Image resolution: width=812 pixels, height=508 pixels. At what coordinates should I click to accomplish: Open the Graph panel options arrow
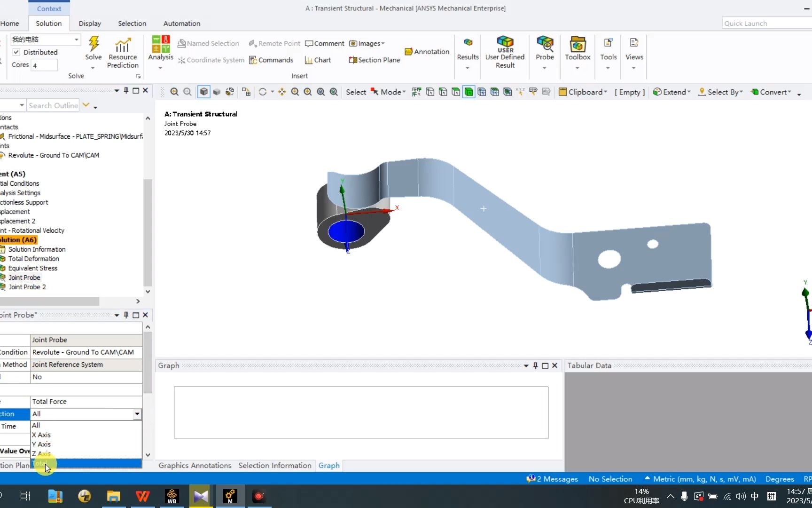pyautogui.click(x=526, y=365)
